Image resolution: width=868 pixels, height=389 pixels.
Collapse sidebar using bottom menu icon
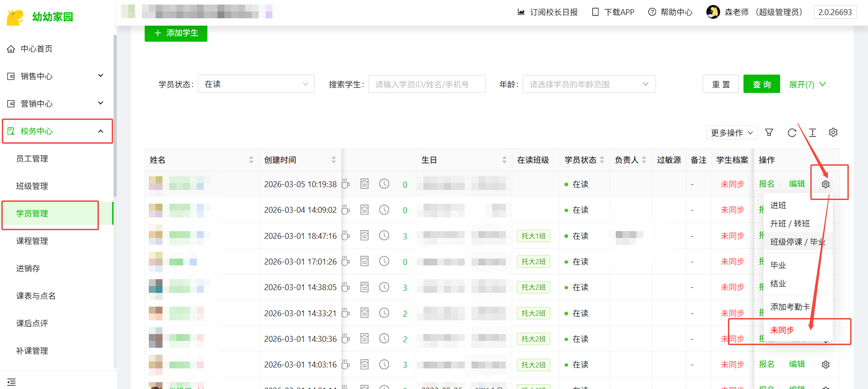coord(11,382)
